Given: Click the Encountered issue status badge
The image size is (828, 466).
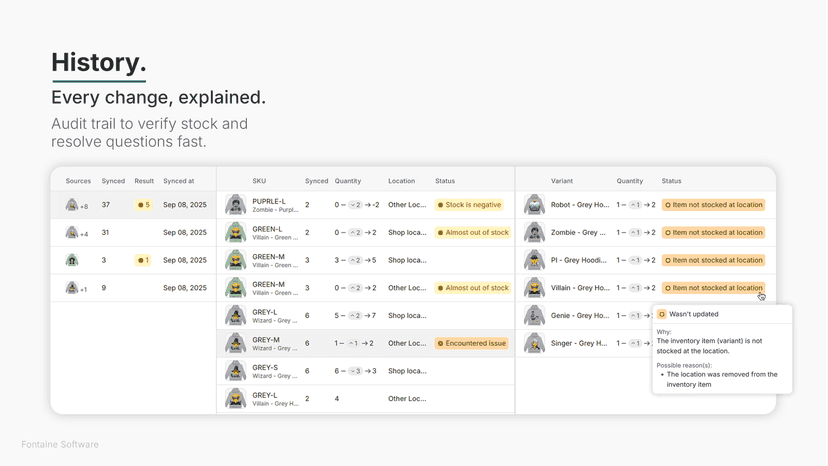Looking at the screenshot, I should [472, 343].
